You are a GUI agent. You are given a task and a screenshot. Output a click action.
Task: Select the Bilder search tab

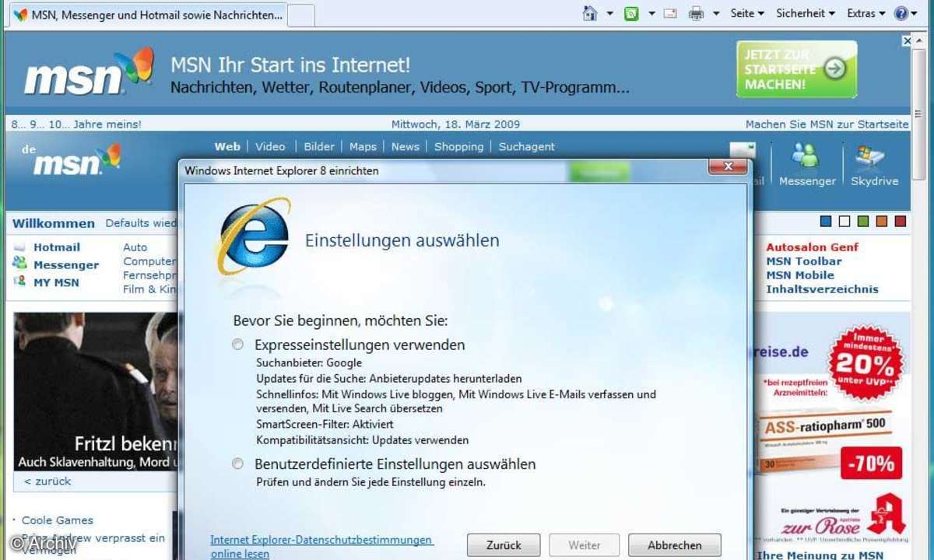point(319,146)
